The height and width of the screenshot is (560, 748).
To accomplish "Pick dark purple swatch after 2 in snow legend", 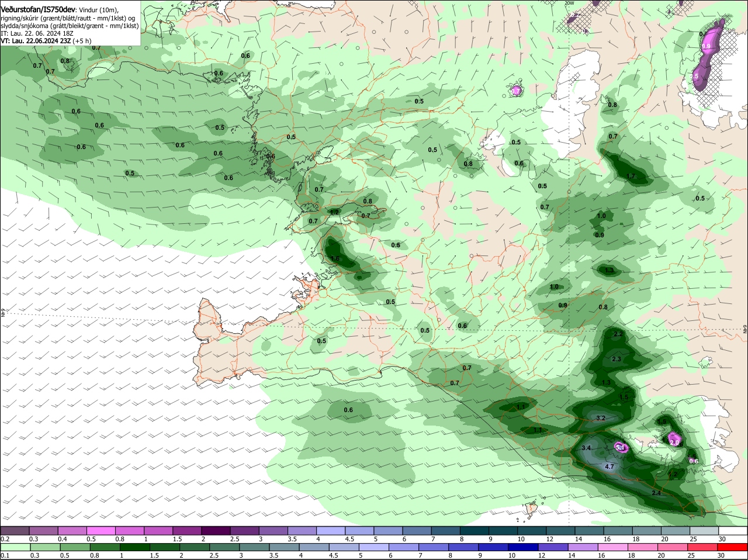I will click(216, 531).
